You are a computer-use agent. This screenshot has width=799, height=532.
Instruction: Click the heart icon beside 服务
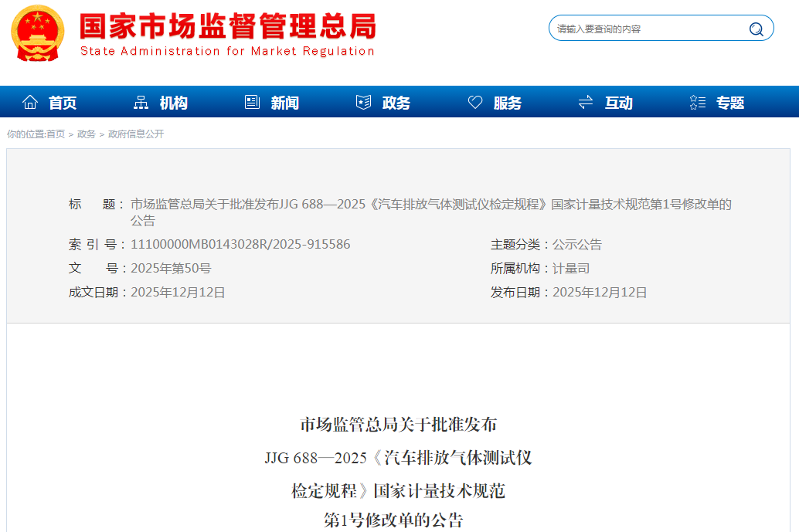[x=475, y=102]
